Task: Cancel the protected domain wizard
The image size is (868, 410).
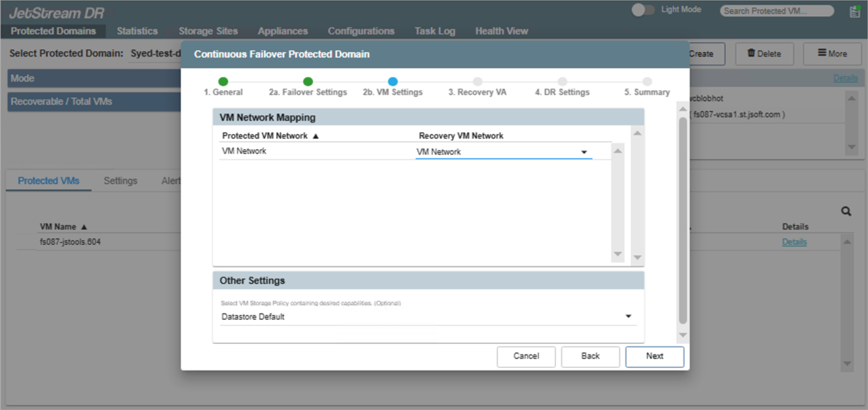Action: (x=526, y=356)
